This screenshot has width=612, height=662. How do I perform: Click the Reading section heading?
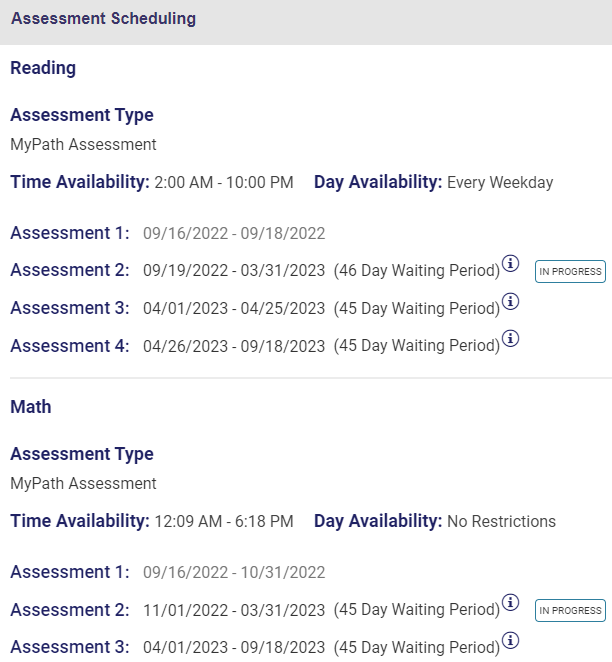(x=43, y=68)
